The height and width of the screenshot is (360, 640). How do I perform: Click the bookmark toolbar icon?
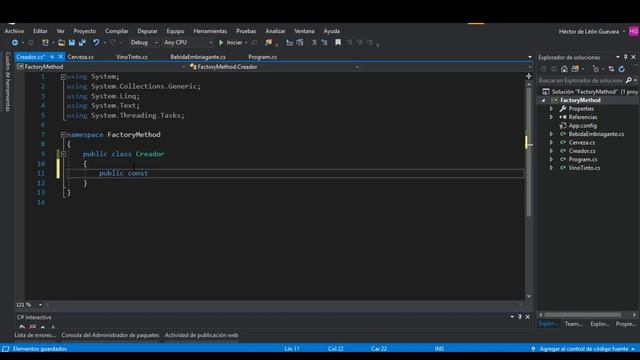338,42
